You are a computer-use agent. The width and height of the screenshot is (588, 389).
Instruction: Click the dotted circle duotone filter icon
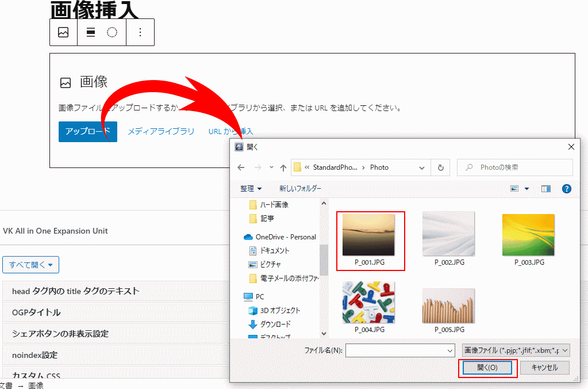[x=112, y=33]
